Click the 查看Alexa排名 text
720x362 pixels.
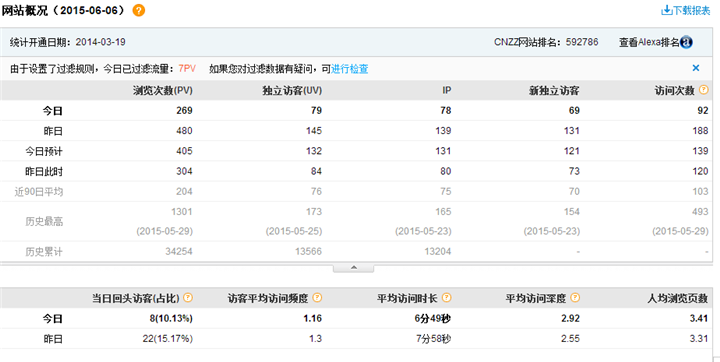point(649,42)
